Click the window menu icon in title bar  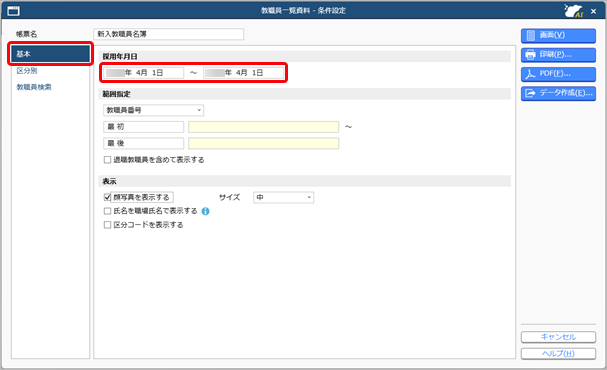click(x=13, y=11)
